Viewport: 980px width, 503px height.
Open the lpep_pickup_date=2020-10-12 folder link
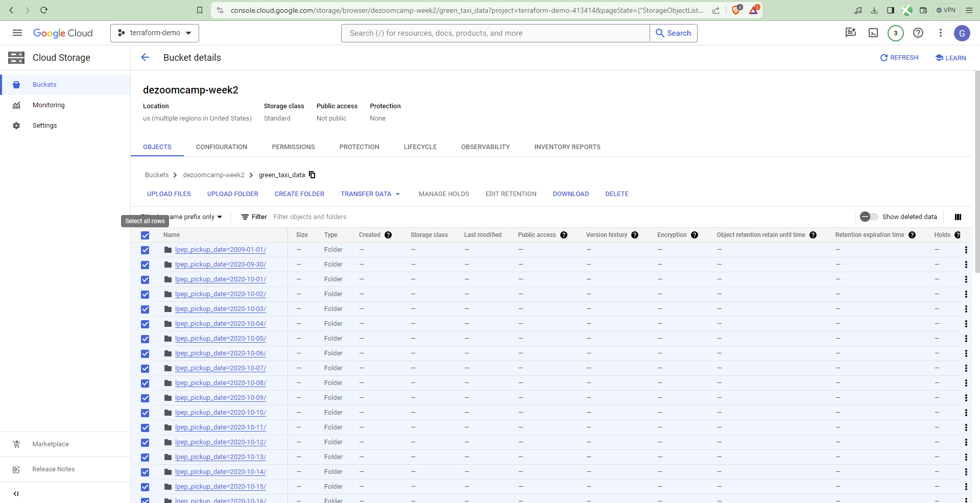tap(221, 442)
